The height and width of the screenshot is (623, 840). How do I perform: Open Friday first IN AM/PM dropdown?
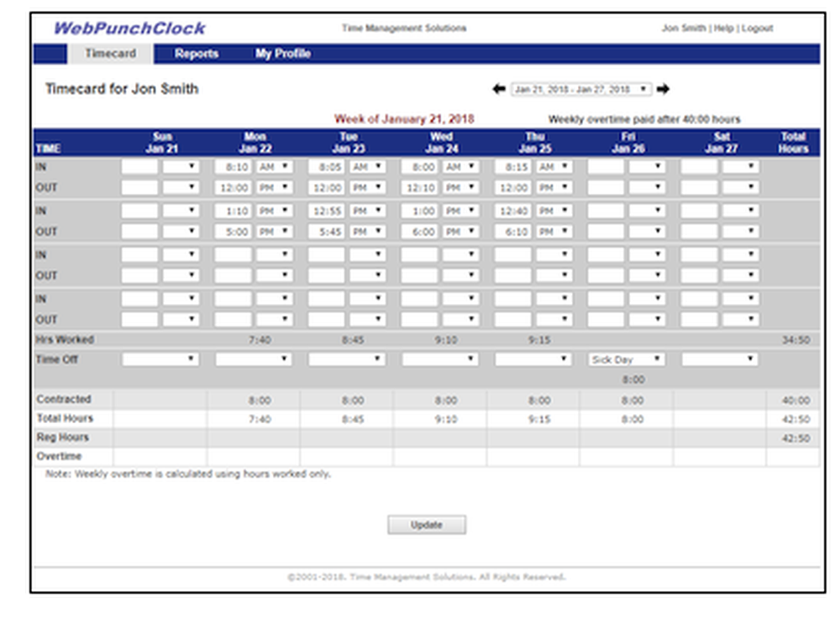pyautogui.click(x=647, y=167)
